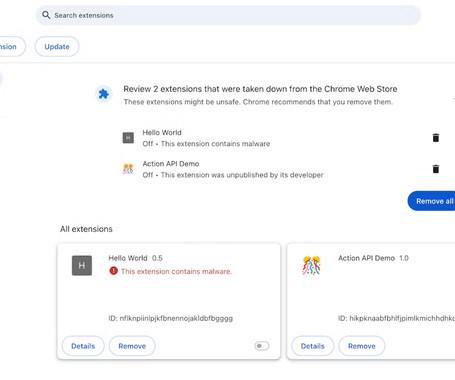Screen dimensions: 455x380
Task: Click the red malware warning icon
Action: coord(113,271)
